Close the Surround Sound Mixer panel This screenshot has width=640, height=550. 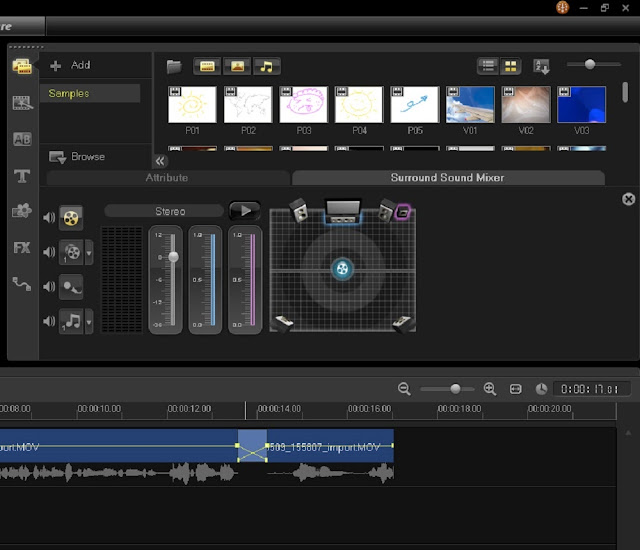[x=629, y=199]
